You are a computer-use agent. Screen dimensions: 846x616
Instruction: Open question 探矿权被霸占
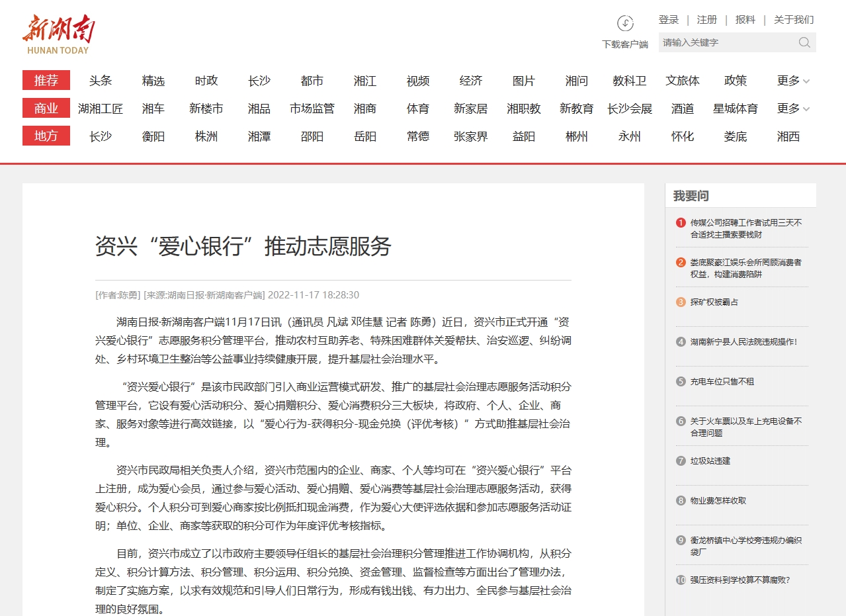point(714,302)
